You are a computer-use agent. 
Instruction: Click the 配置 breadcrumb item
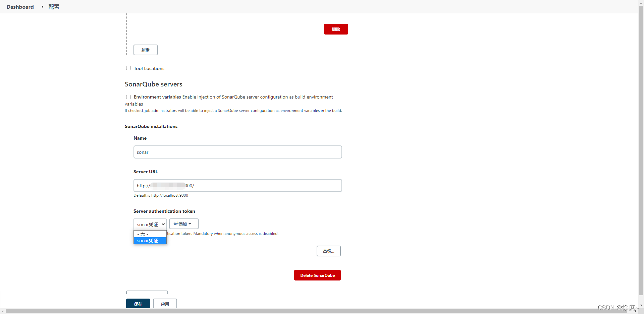point(54,7)
